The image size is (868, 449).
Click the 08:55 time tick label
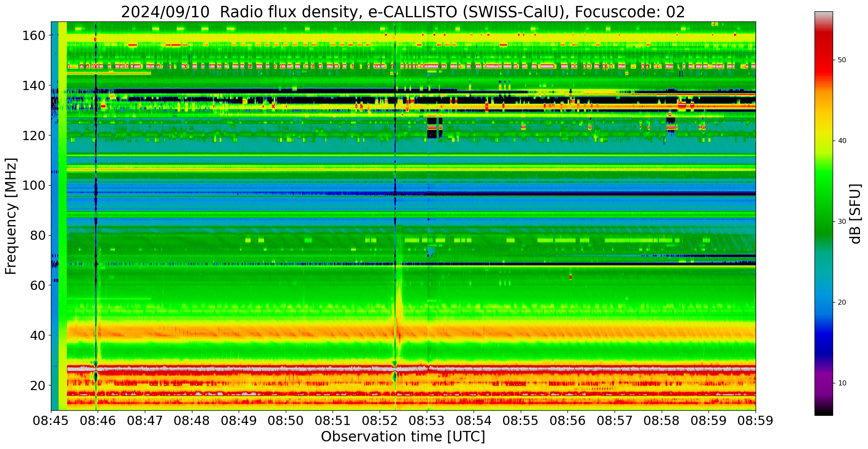tap(521, 421)
